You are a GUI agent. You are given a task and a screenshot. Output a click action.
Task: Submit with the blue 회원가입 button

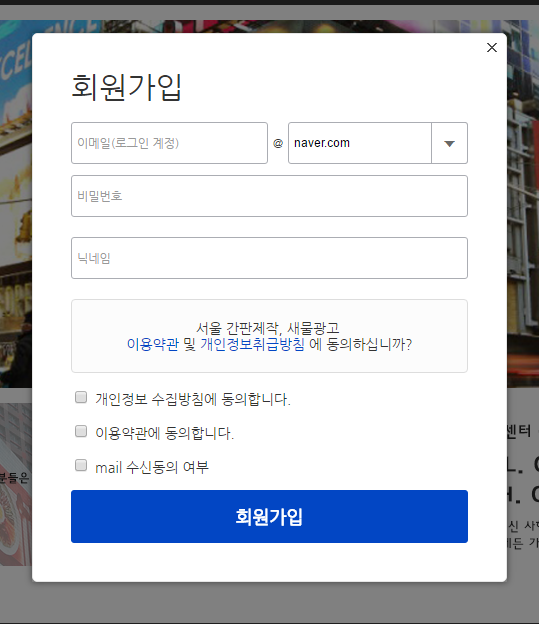pyautogui.click(x=269, y=516)
